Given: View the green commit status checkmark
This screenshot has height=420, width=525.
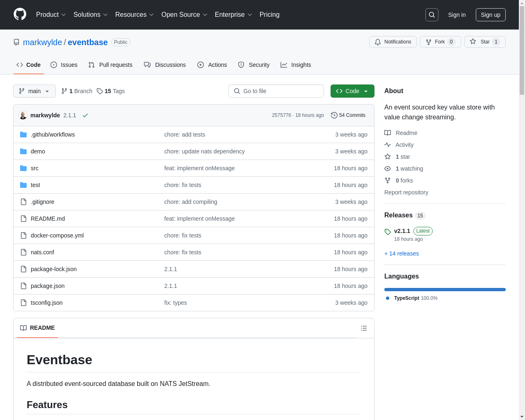Looking at the screenshot, I should 85,115.
